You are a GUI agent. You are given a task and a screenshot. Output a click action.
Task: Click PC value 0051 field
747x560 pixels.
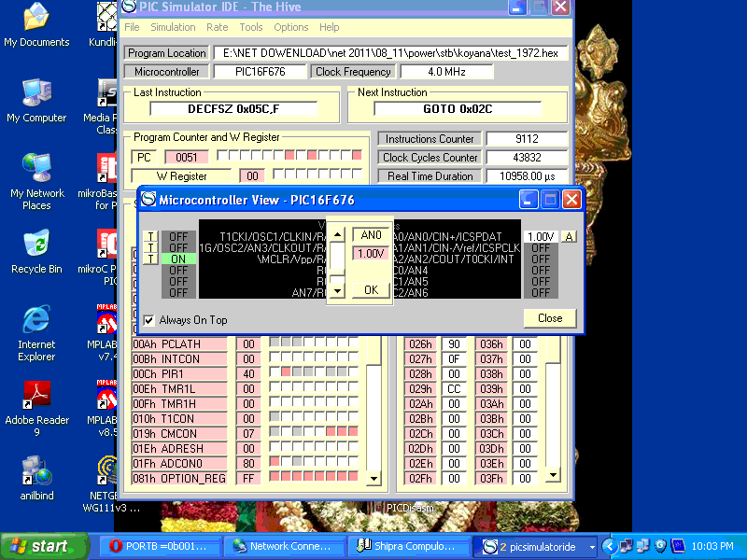point(186,158)
